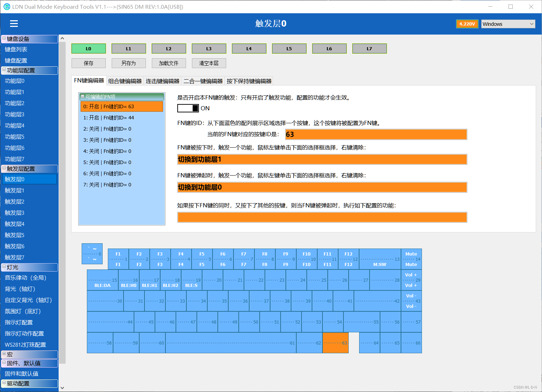Select the orange highlighted key 63
The width and height of the screenshot is (542, 392).
(336, 343)
